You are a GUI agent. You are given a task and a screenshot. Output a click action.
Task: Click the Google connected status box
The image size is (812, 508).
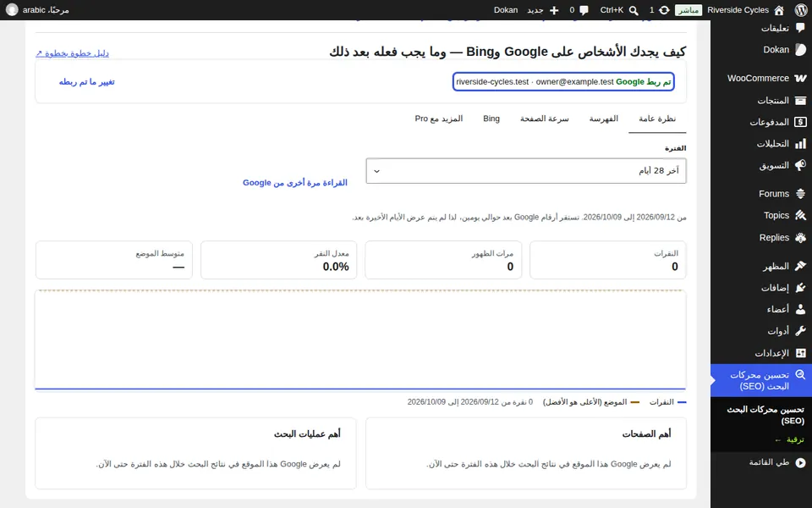[x=563, y=82]
